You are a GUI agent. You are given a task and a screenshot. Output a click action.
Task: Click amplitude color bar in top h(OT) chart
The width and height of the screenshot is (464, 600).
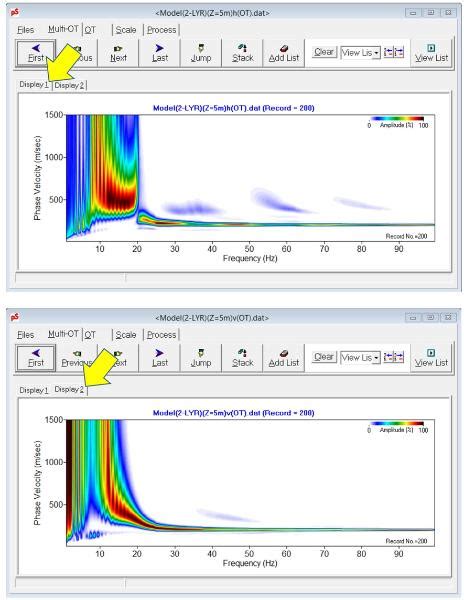pyautogui.click(x=397, y=119)
